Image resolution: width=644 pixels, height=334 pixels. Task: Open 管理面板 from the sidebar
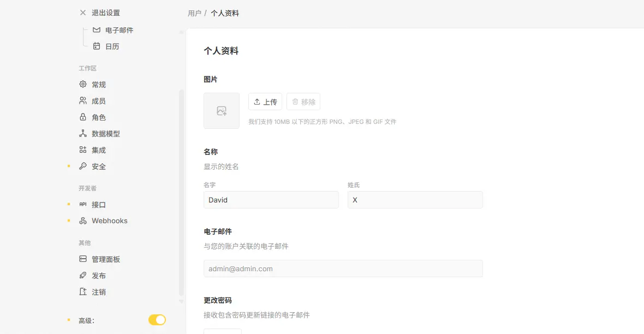(105, 259)
